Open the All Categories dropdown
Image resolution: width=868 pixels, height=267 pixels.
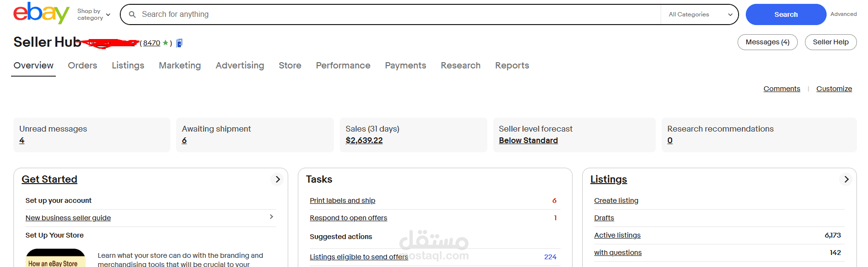click(699, 14)
